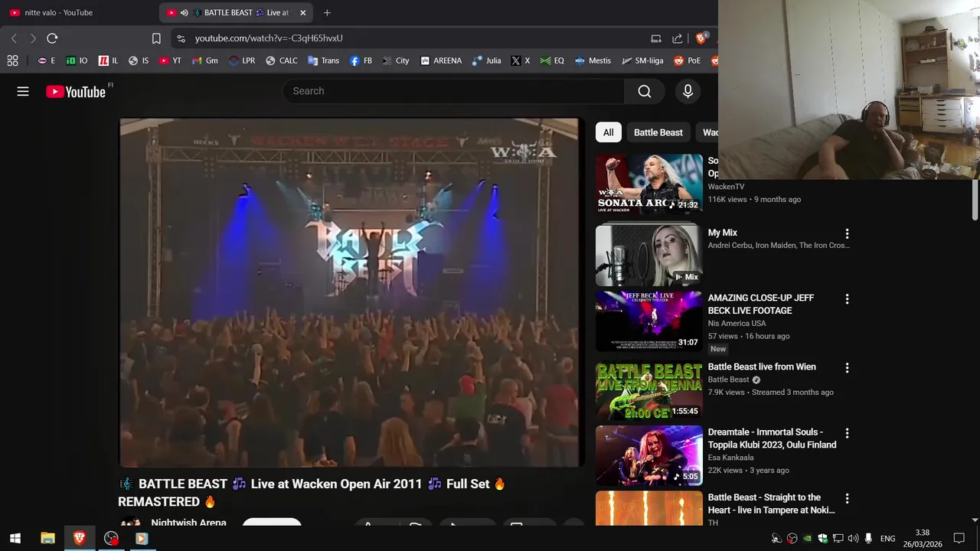The height and width of the screenshot is (551, 980).
Task: Open the Sonata Arctica Wacken video thumbnail
Action: (x=649, y=184)
